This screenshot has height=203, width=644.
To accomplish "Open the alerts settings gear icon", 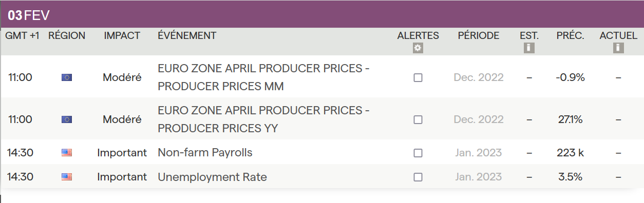I will click(x=418, y=48).
